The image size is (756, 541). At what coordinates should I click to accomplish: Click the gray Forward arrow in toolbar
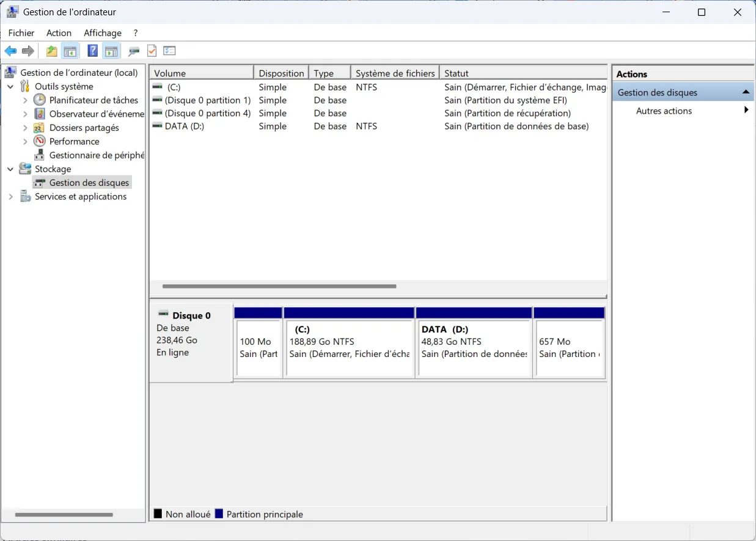pos(28,51)
